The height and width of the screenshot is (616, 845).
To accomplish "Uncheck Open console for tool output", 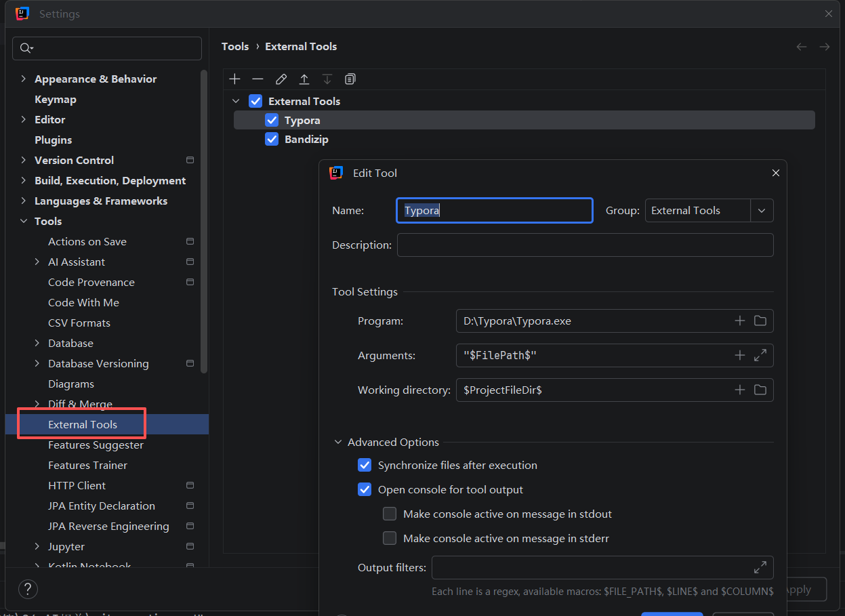I will point(365,490).
